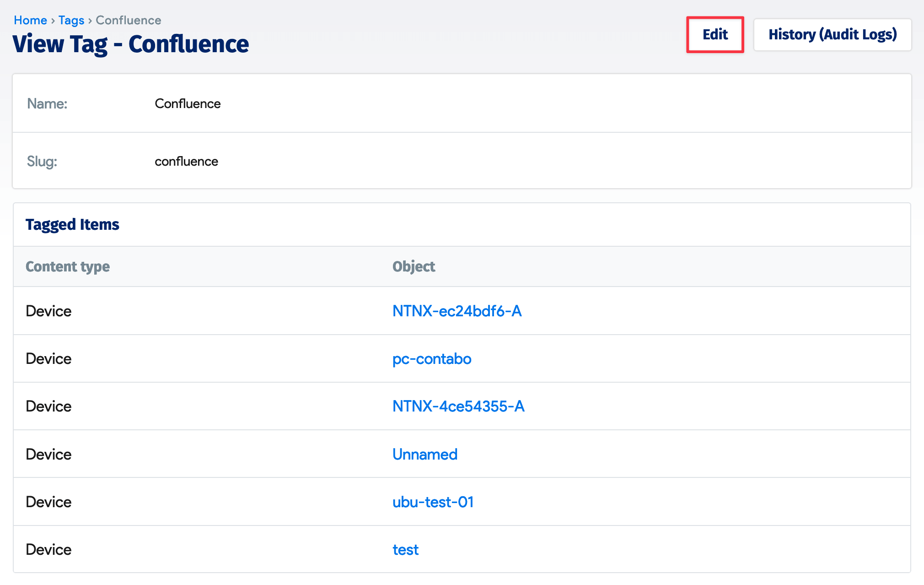Open device NTNX-ec24bdf6-A link
924x585 pixels.
(457, 311)
